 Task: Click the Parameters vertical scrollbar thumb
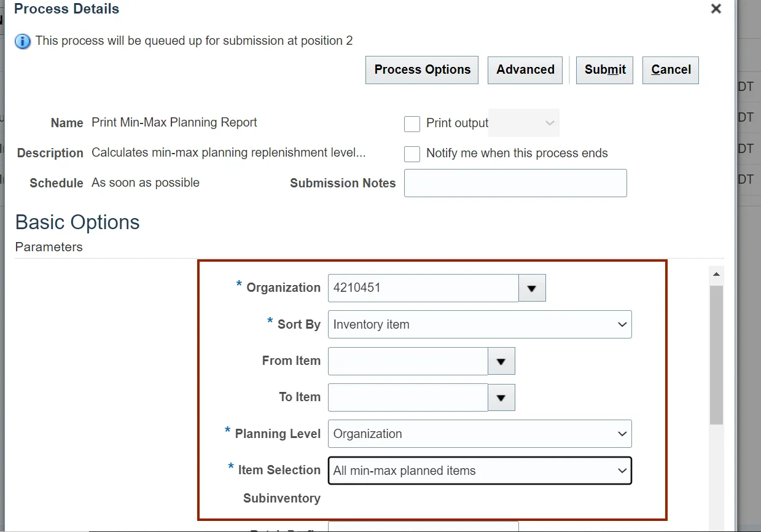point(716,354)
